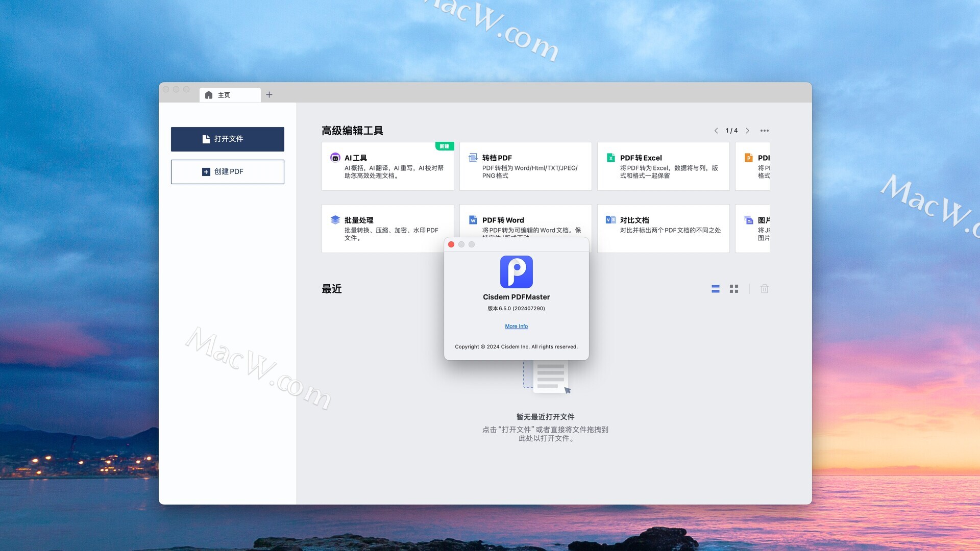Screen dimensions: 980x551
Task: Click the home icon in the tab
Action: [x=209, y=95]
